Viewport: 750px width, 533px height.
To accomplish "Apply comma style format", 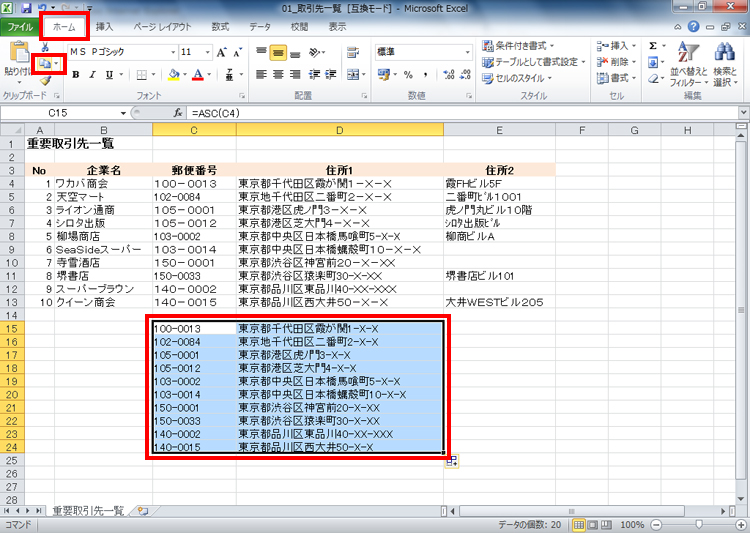I will [425, 75].
